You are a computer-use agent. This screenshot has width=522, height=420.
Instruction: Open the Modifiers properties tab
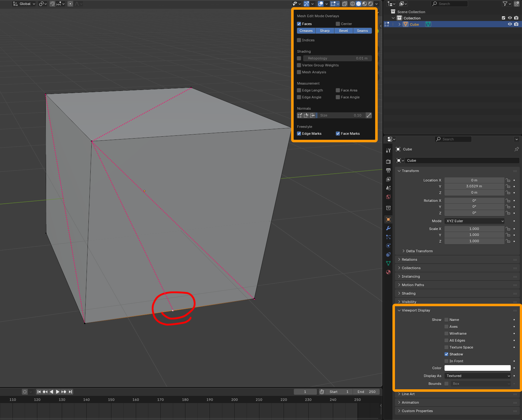click(388, 228)
